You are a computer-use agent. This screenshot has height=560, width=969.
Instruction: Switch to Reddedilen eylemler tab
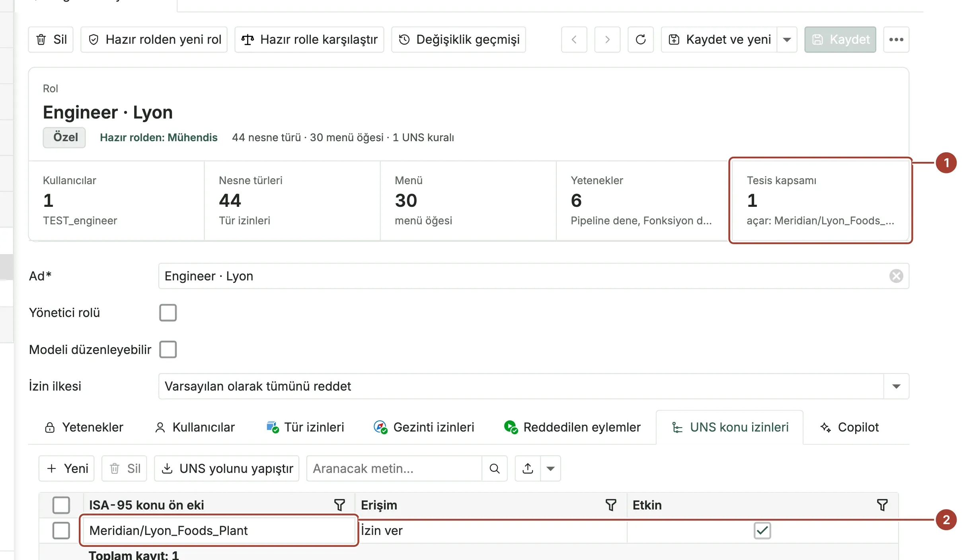click(x=573, y=427)
